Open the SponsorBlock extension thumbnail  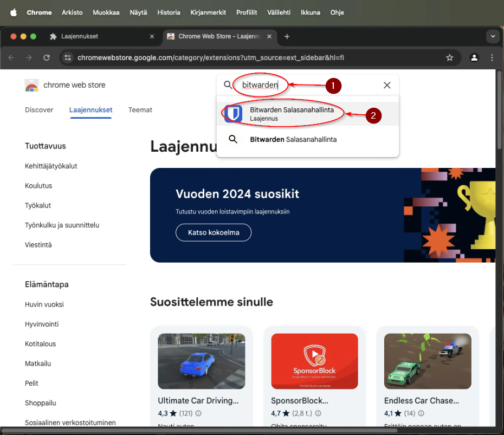click(x=315, y=361)
